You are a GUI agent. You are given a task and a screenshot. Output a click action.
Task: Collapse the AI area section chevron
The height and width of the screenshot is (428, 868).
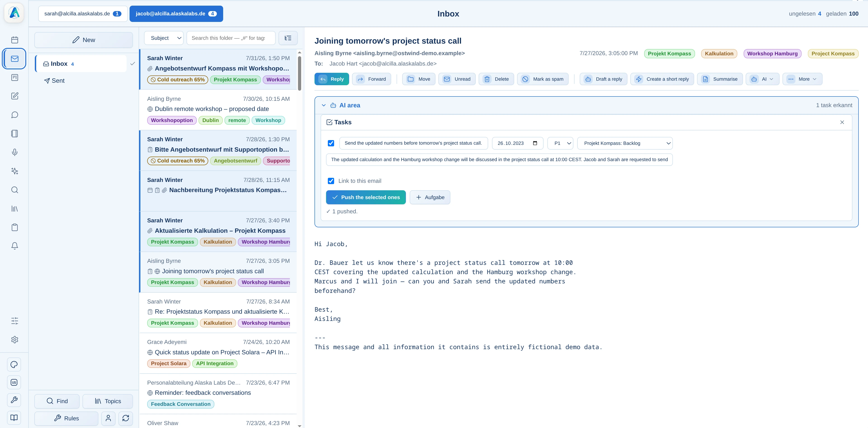(x=324, y=105)
